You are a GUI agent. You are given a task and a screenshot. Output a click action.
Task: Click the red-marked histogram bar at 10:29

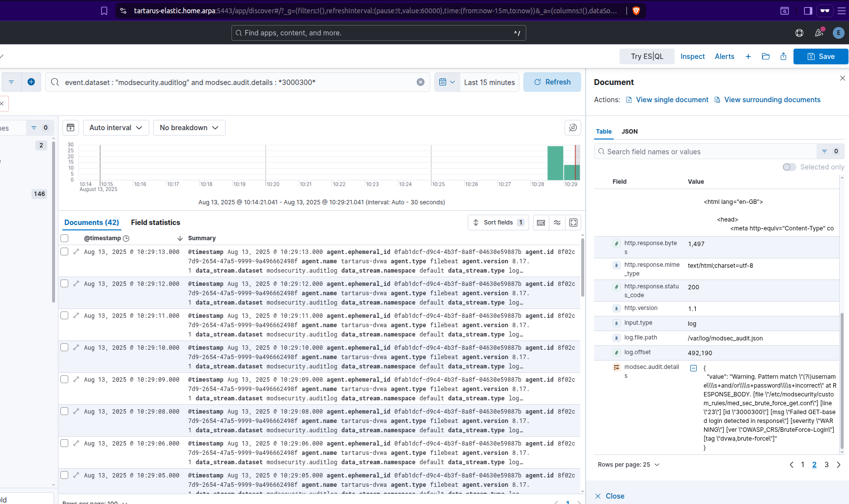(x=572, y=172)
